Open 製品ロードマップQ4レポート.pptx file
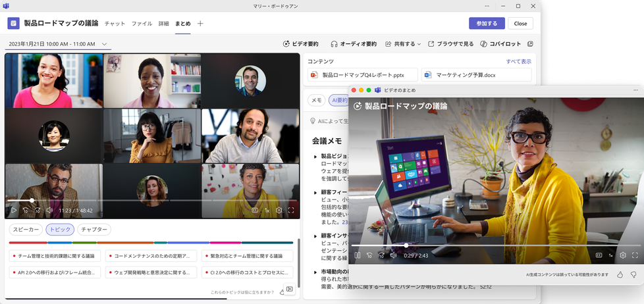This screenshot has height=304, width=644. coord(363,74)
